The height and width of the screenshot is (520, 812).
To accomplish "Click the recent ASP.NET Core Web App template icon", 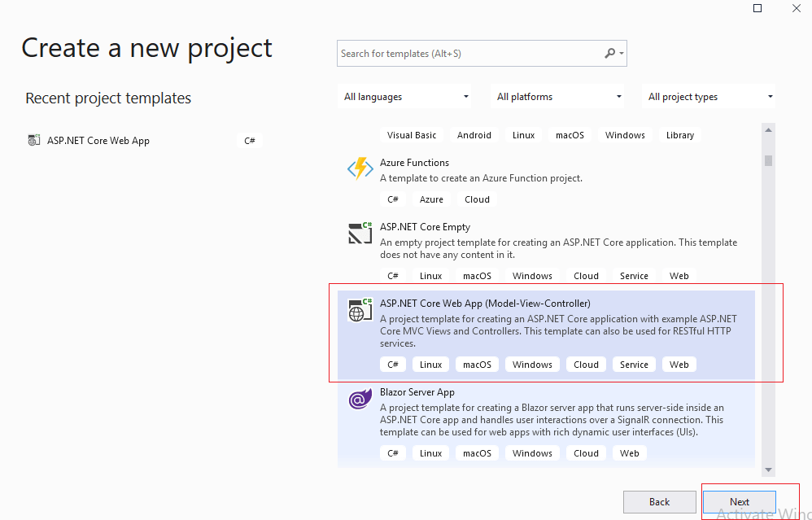I will tap(33, 140).
